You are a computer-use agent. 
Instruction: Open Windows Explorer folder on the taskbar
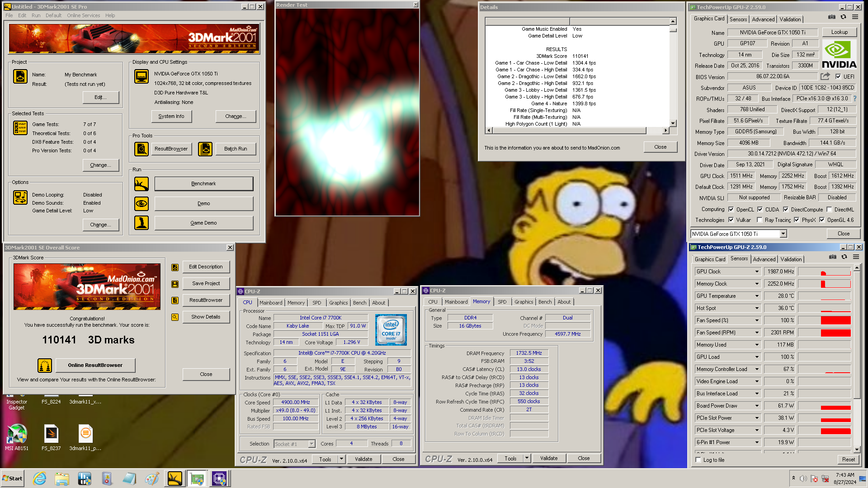(62, 479)
